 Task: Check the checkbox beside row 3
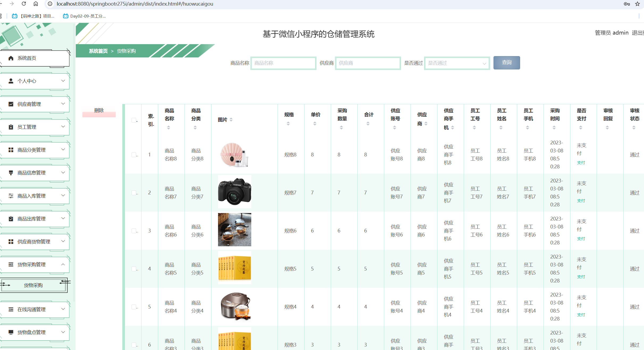coord(134,231)
